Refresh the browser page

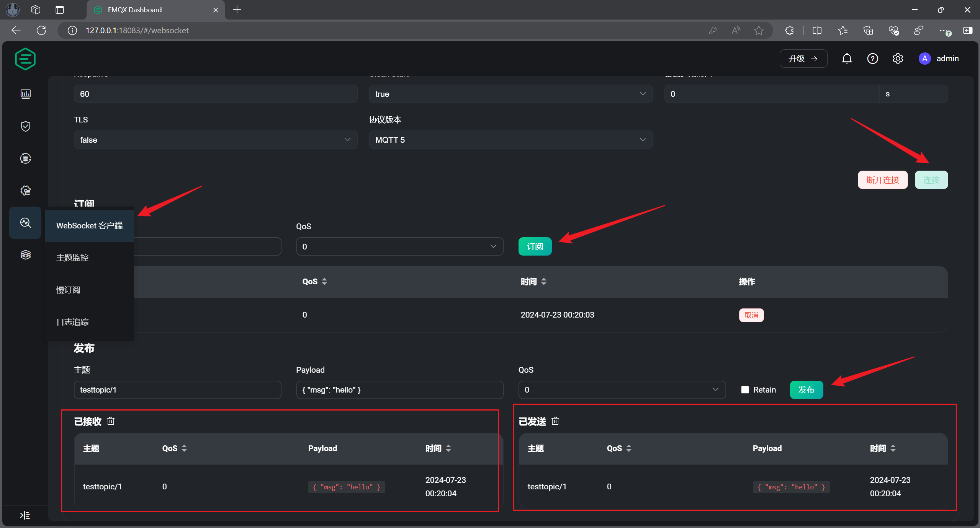click(x=41, y=30)
